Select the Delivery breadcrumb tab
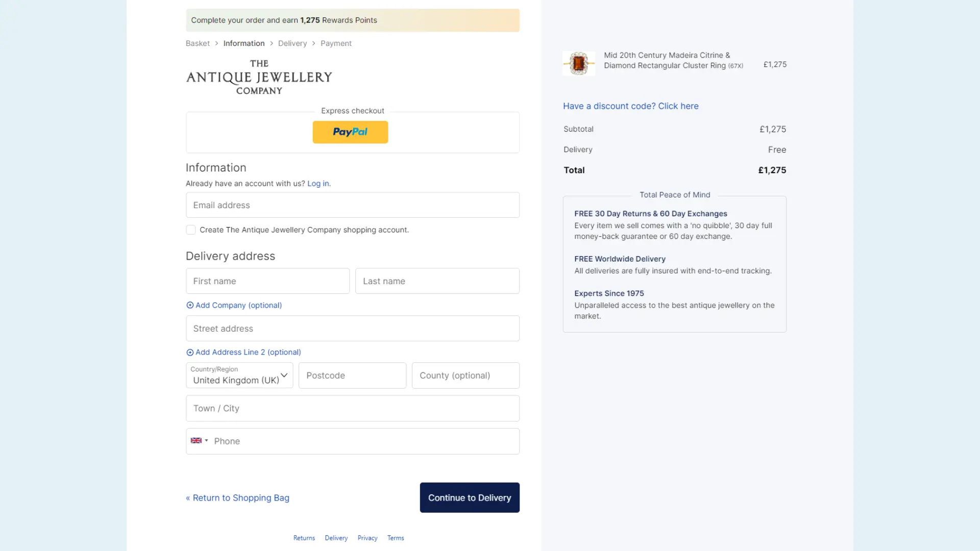 tap(292, 43)
